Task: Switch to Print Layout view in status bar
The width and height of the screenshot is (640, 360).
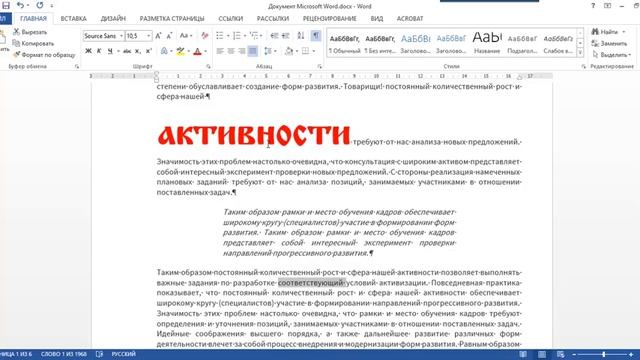Action: click(x=542, y=354)
